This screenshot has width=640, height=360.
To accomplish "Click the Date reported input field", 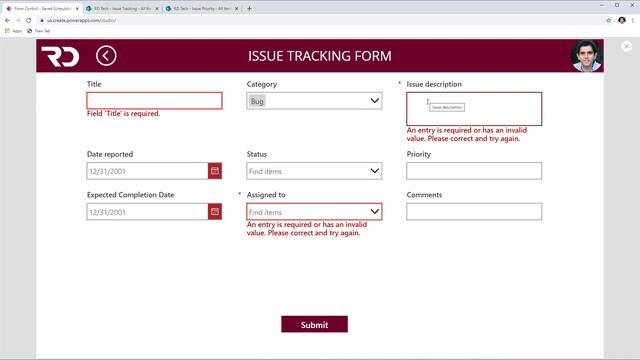I will 147,171.
